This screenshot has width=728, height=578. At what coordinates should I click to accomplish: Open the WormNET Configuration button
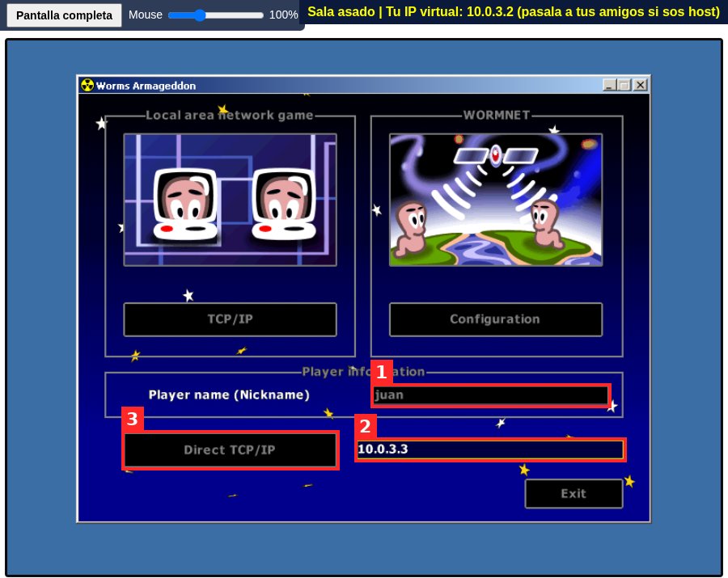tap(495, 319)
